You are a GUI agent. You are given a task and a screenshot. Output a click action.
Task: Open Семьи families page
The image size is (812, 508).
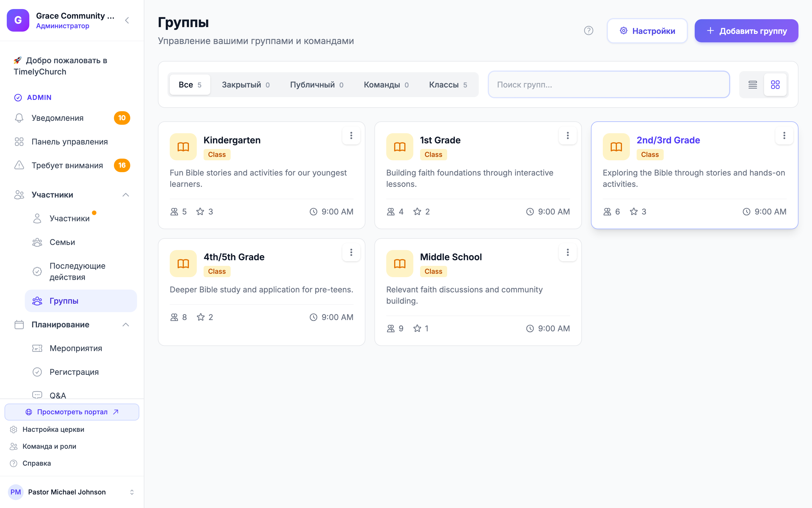[x=81, y=242]
